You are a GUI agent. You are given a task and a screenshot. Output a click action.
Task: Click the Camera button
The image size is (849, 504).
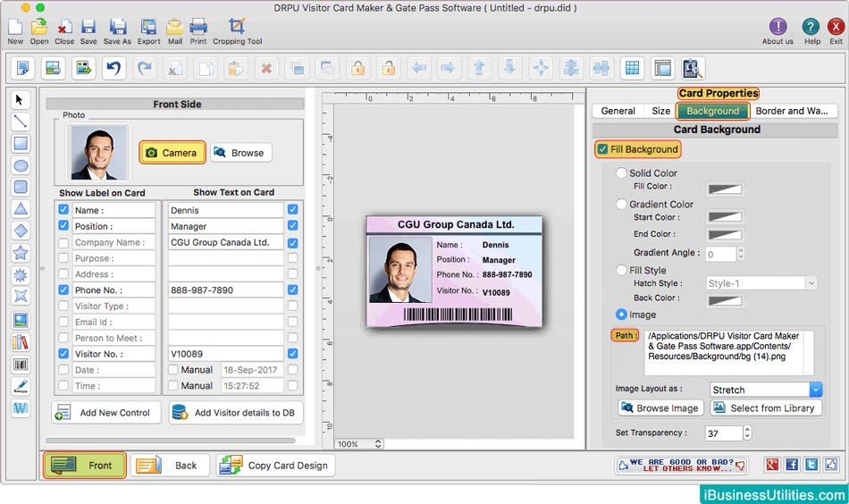pyautogui.click(x=172, y=153)
